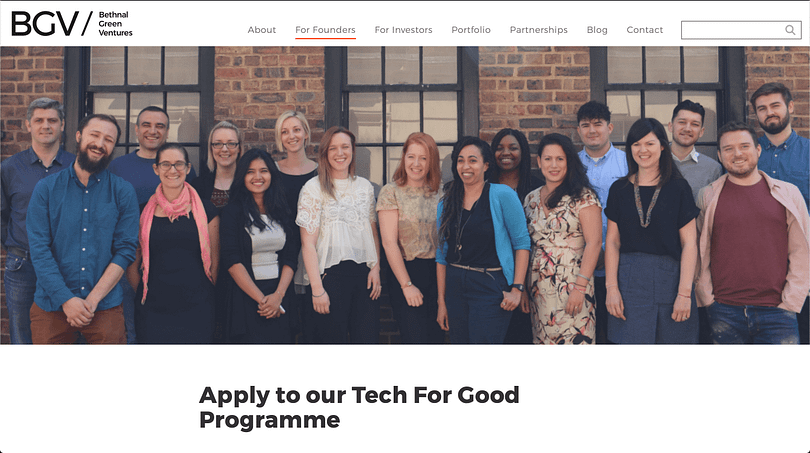The width and height of the screenshot is (810, 453).
Task: Open the About page
Action: 261,30
